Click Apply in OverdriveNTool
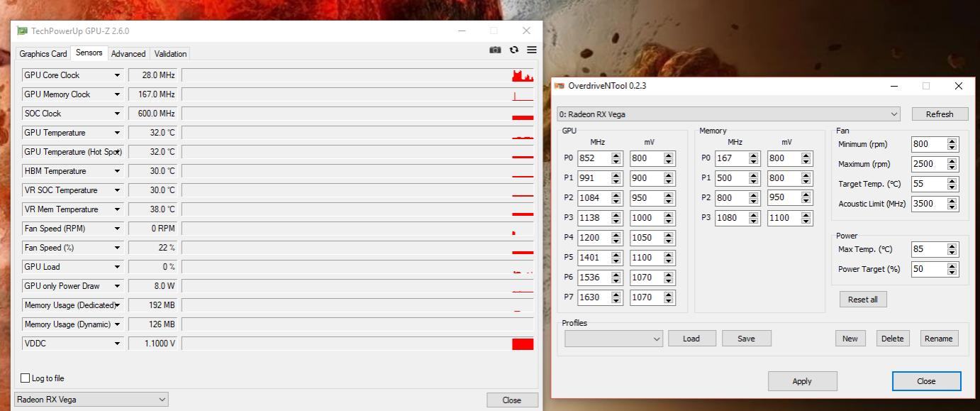980x411 pixels. [802, 381]
